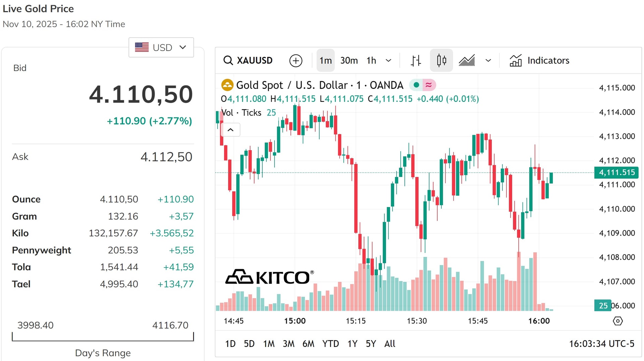Click the green market status dot

(416, 85)
